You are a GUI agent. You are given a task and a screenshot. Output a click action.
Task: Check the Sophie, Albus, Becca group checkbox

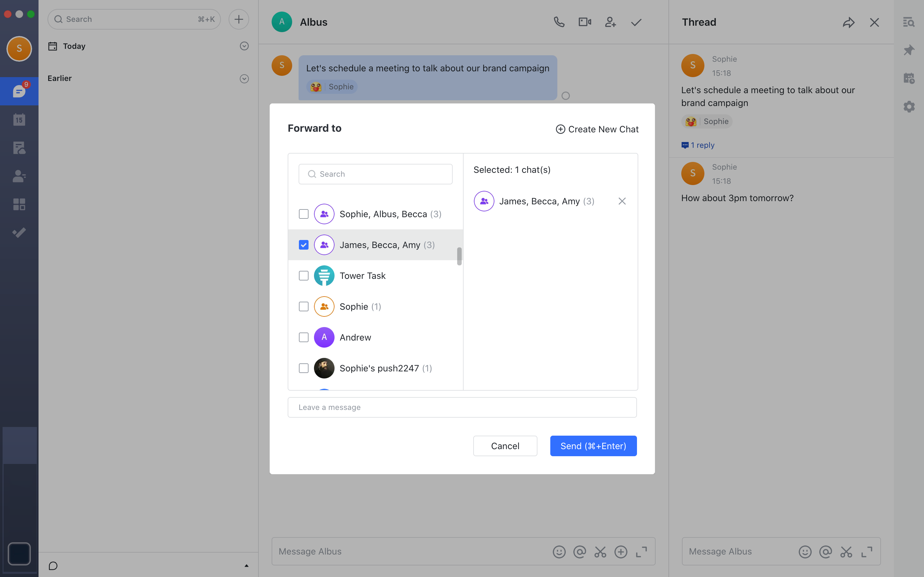(303, 214)
